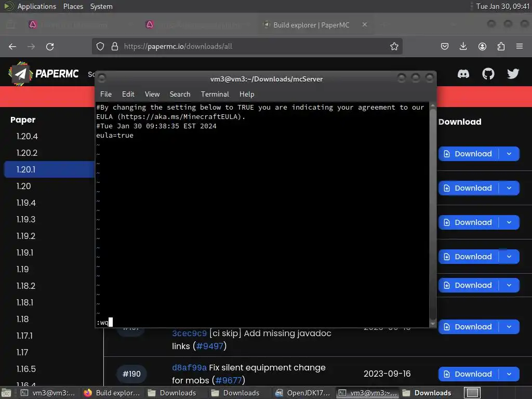Close the Build explorer tab
This screenshot has height=399, width=532.
pyautogui.click(x=365, y=25)
